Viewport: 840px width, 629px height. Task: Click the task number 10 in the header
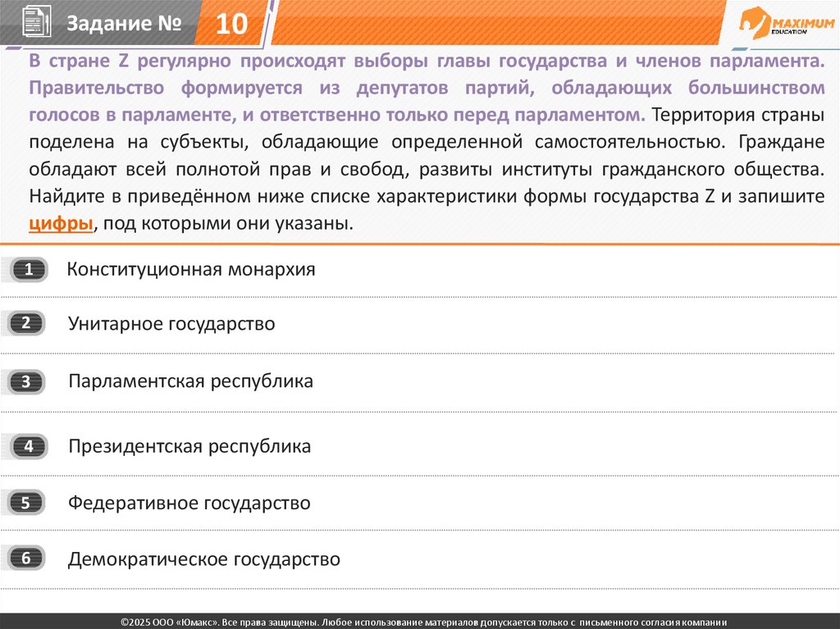click(231, 24)
